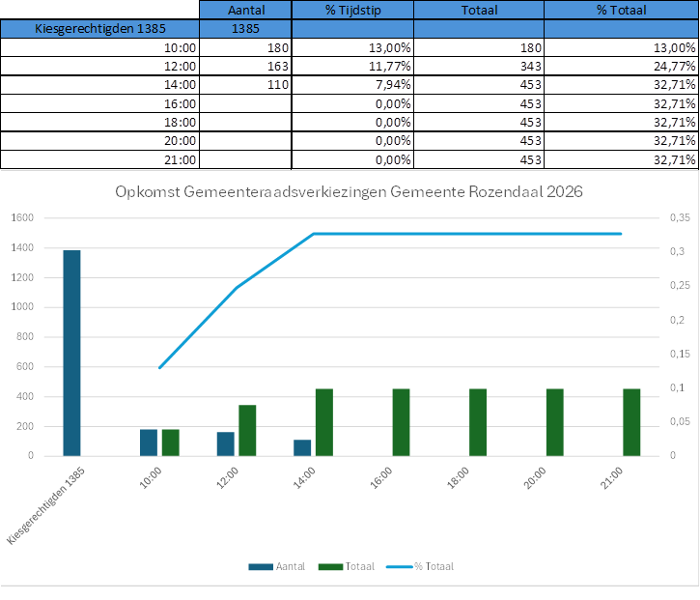This screenshot has width=700, height=600.
Task: Select the green Totaal bar at 18:00
Action: point(478,422)
